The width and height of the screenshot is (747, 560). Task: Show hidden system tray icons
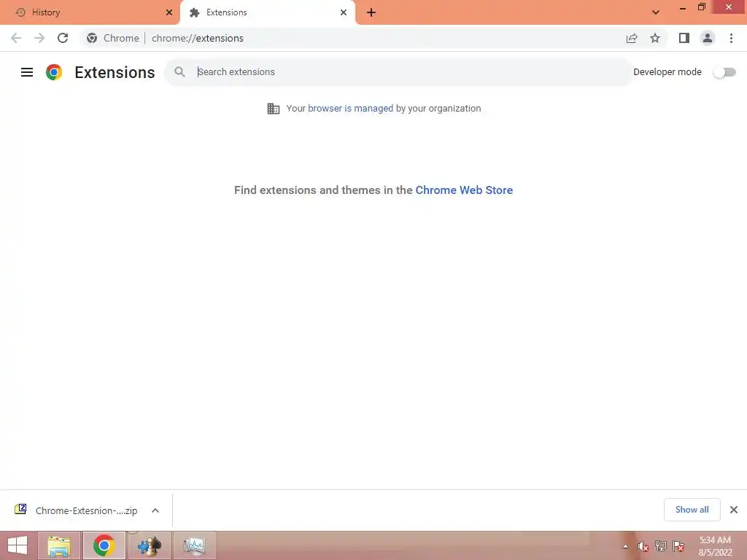(x=625, y=546)
